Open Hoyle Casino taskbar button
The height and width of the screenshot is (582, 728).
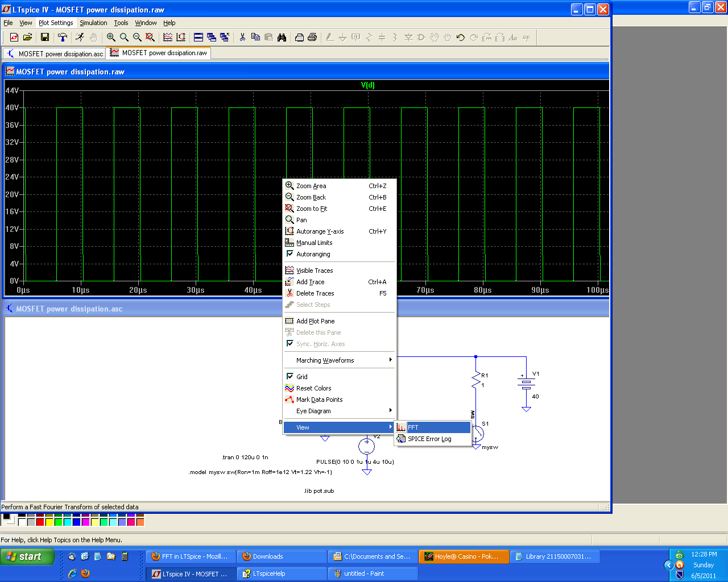[464, 556]
